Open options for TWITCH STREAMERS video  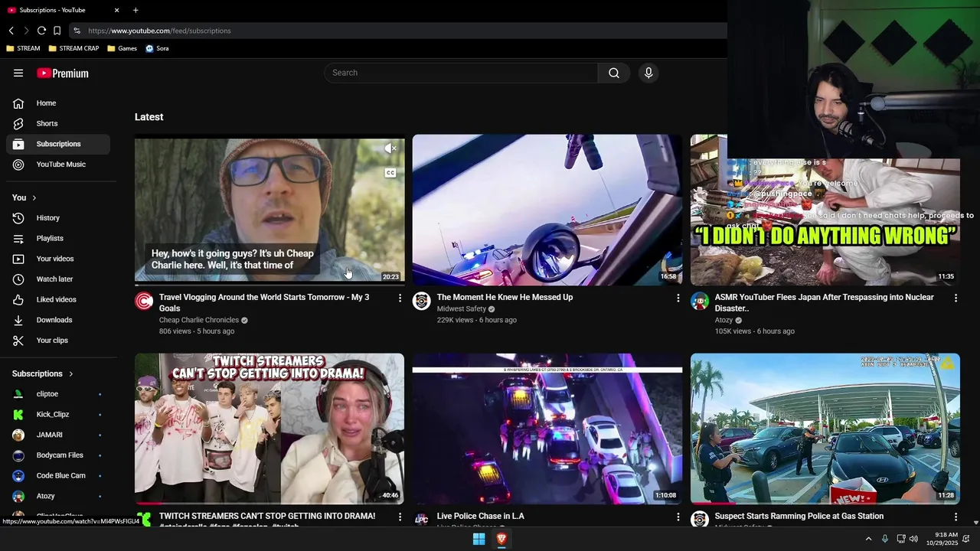pyautogui.click(x=400, y=517)
